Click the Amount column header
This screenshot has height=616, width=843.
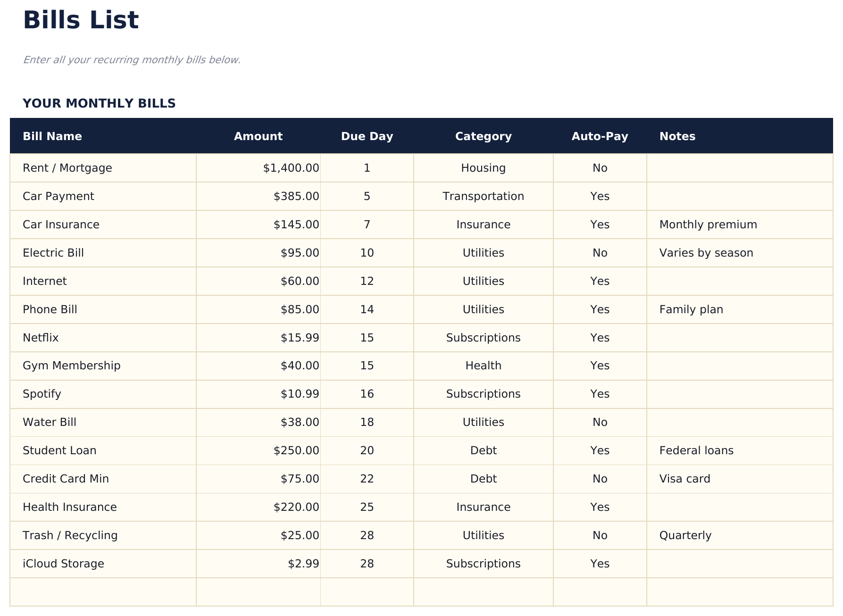tap(258, 136)
